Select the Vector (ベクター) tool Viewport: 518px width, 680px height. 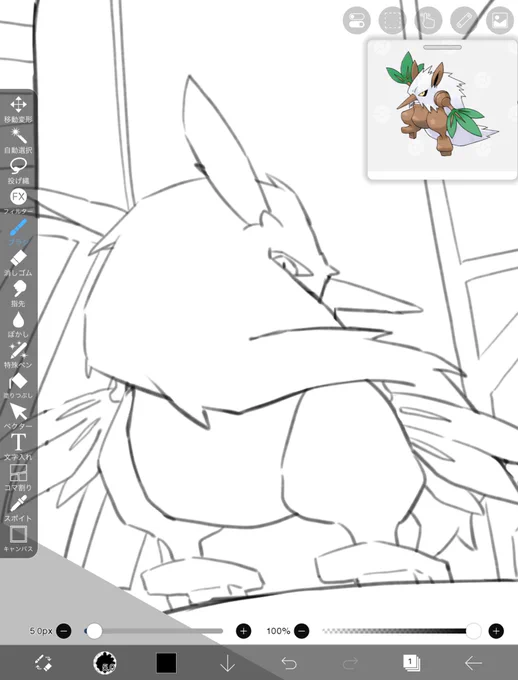pyautogui.click(x=18, y=417)
